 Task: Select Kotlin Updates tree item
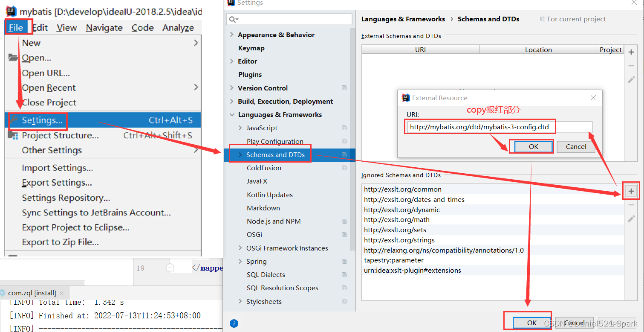[x=270, y=195]
